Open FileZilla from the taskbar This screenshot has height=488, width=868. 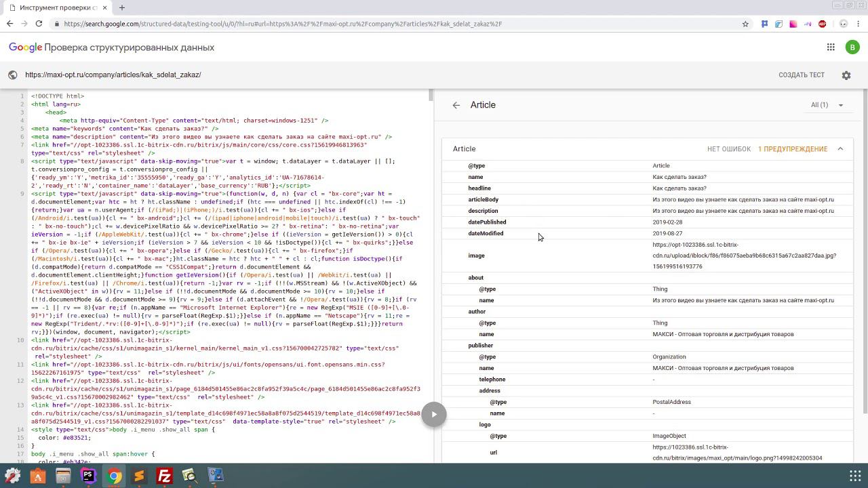click(x=165, y=476)
